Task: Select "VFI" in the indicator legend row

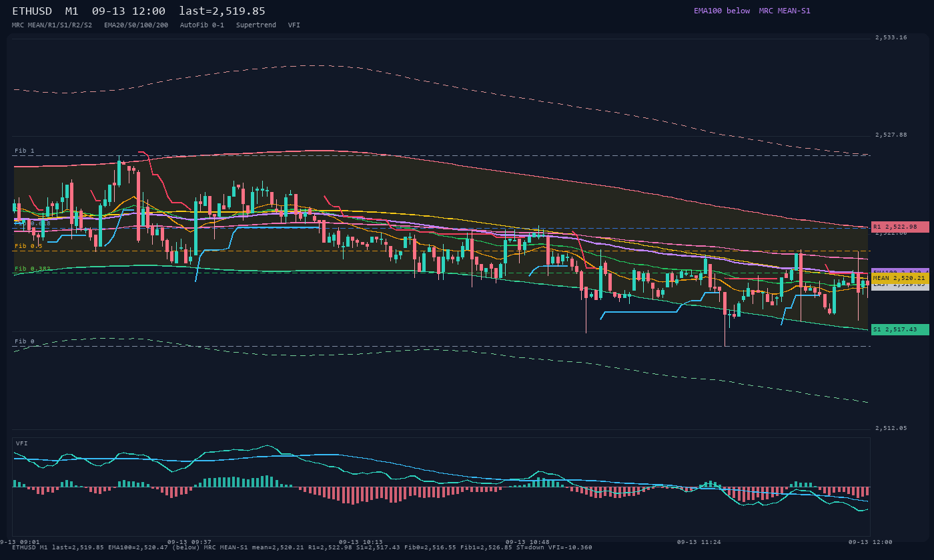Action: (x=294, y=25)
